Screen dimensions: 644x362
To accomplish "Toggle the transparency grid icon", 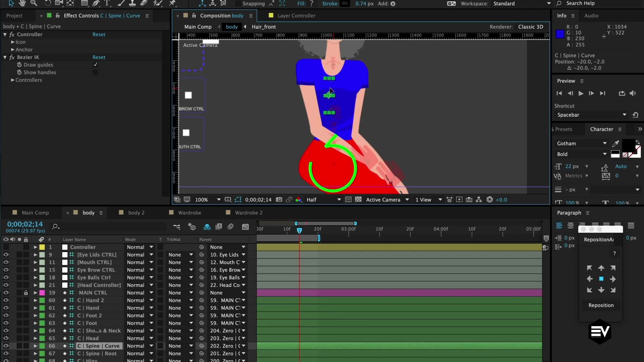I will coord(358,199).
